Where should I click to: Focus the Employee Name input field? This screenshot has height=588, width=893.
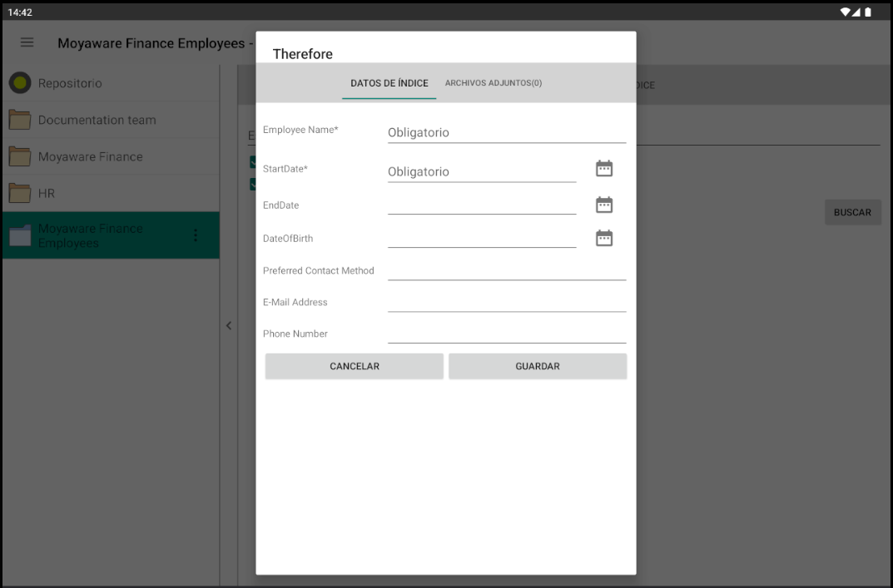coord(506,132)
